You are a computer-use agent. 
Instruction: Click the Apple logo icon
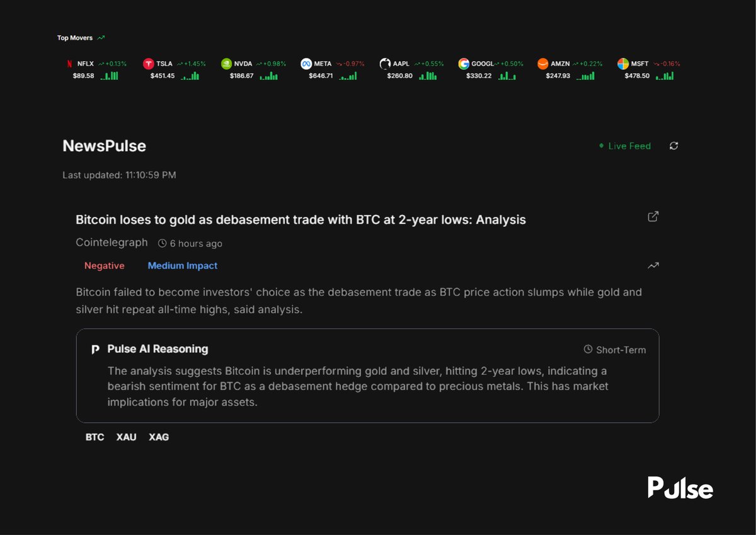(385, 64)
